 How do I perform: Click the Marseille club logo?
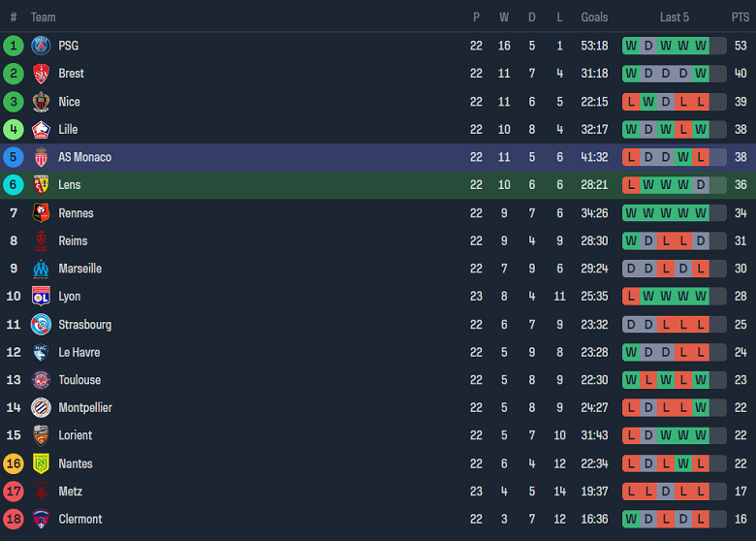(x=41, y=269)
